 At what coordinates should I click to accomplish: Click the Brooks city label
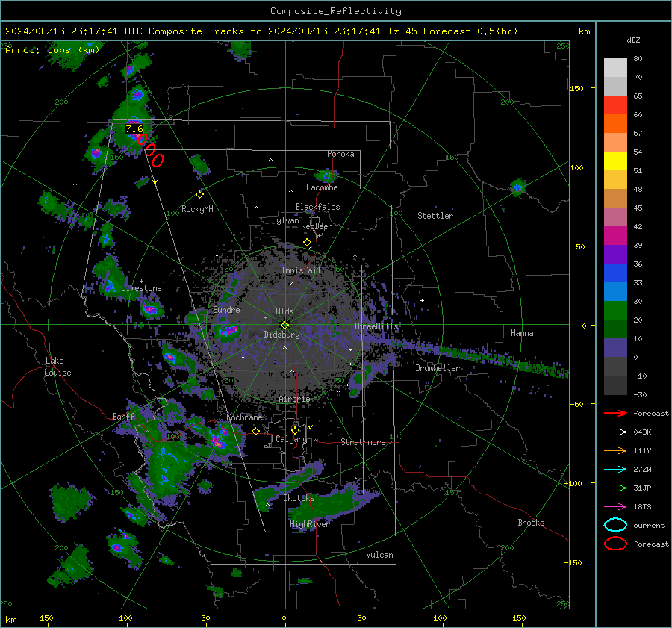[531, 523]
